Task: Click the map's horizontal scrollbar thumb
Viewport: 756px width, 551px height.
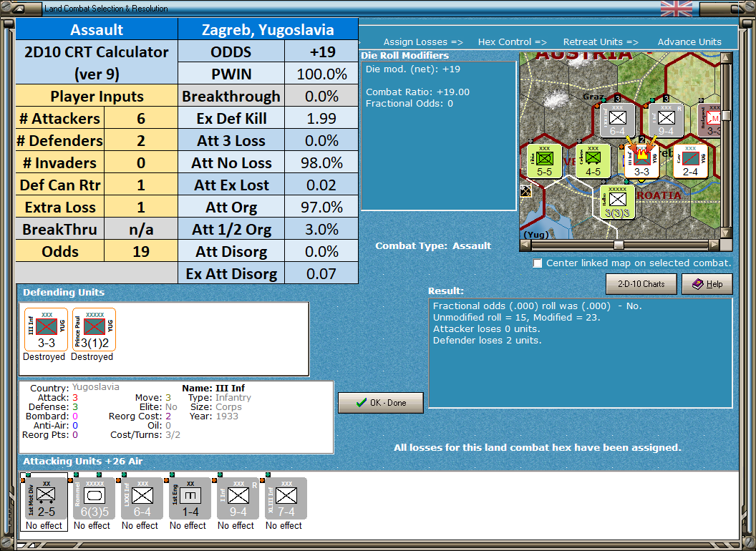Action: [x=619, y=245]
